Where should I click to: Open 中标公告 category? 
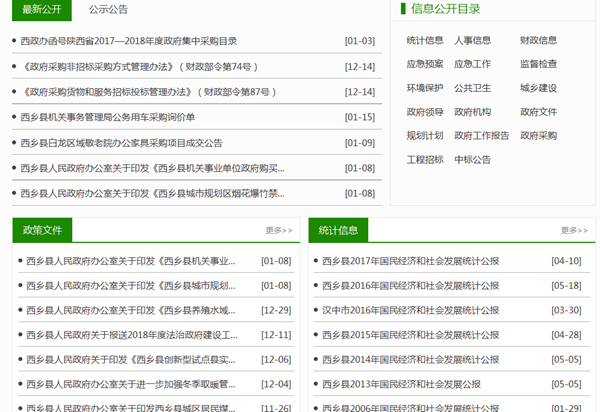(472, 159)
